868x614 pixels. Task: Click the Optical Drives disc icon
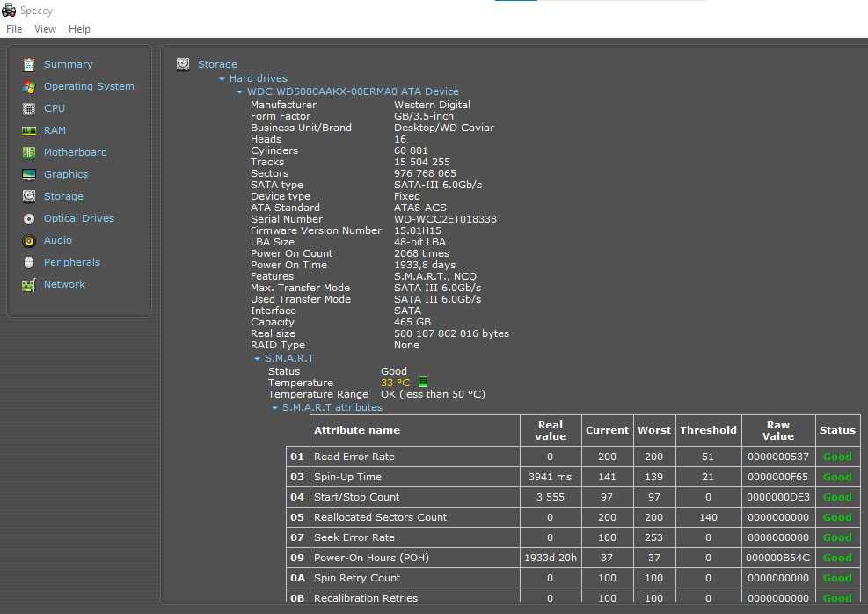coord(29,219)
